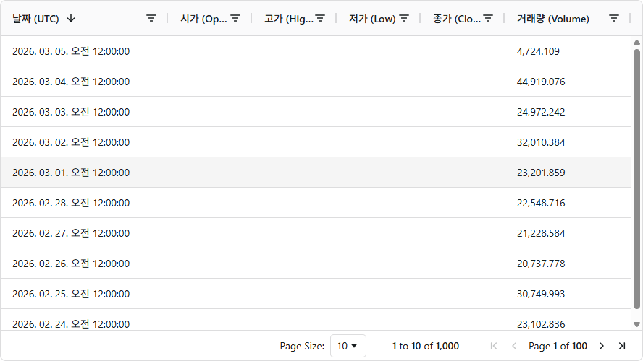Go to the next page arrow

coord(602,346)
